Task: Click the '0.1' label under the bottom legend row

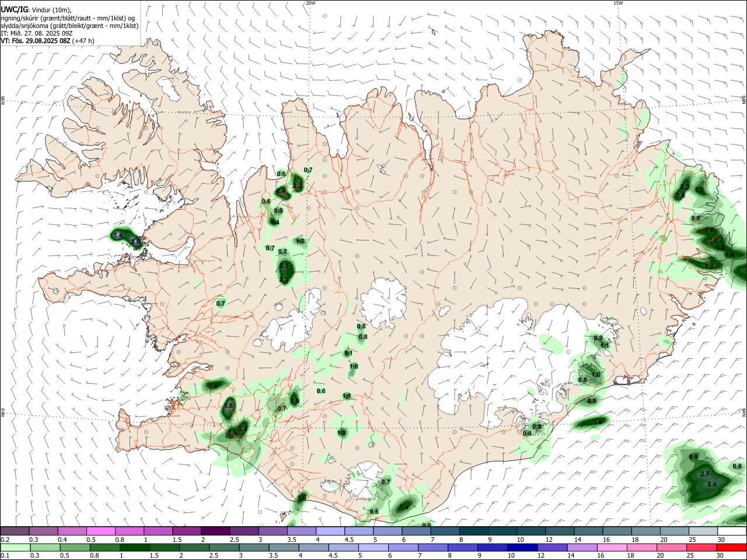Action: click(5, 556)
